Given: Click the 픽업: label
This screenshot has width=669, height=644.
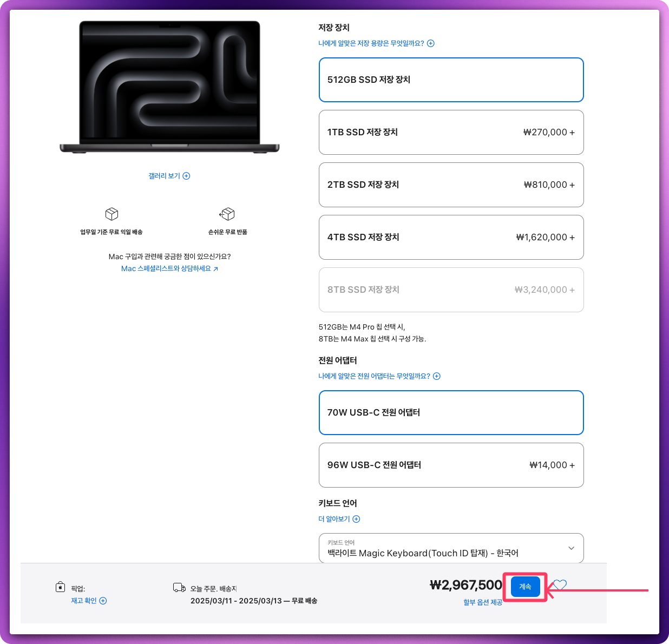Looking at the screenshot, I should point(78,589).
